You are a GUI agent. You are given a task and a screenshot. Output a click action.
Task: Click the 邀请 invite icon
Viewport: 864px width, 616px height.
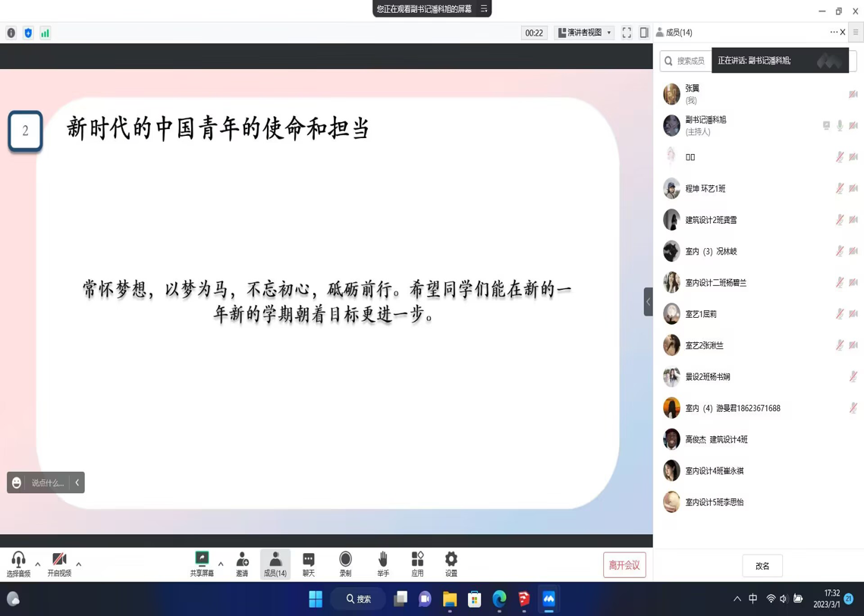(242, 564)
